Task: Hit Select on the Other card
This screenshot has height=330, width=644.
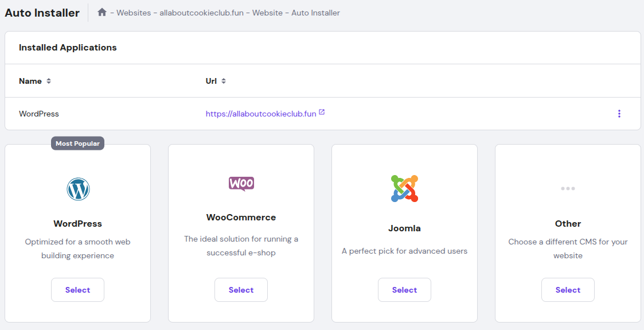Action: point(568,290)
